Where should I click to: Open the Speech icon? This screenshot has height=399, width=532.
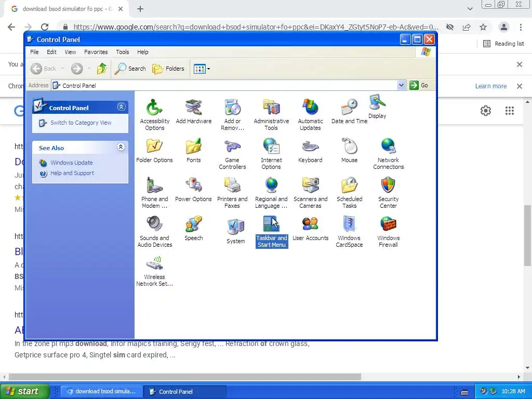coord(193,229)
